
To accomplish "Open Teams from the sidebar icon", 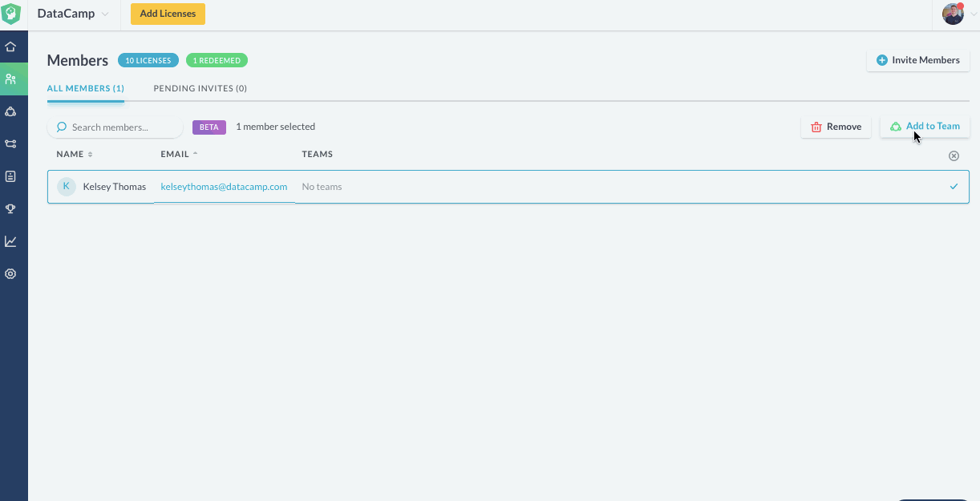I will (x=10, y=111).
